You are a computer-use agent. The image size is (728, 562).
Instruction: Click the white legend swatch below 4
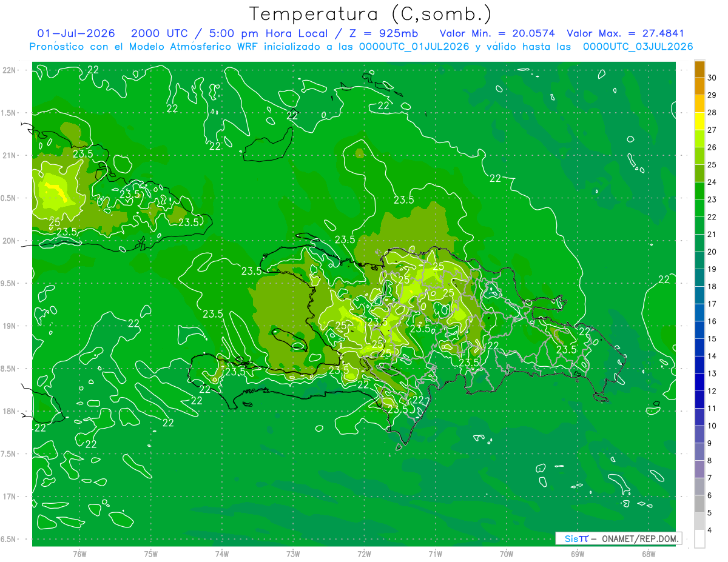(x=699, y=539)
